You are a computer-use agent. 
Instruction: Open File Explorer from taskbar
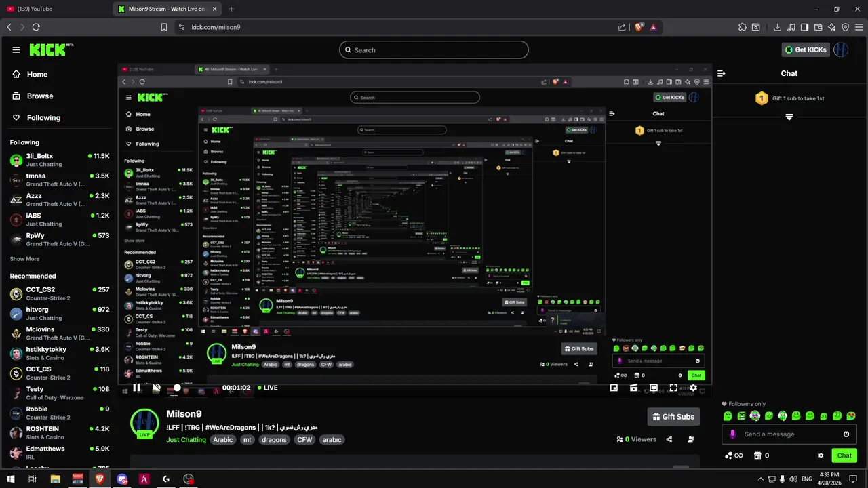[55, 479]
